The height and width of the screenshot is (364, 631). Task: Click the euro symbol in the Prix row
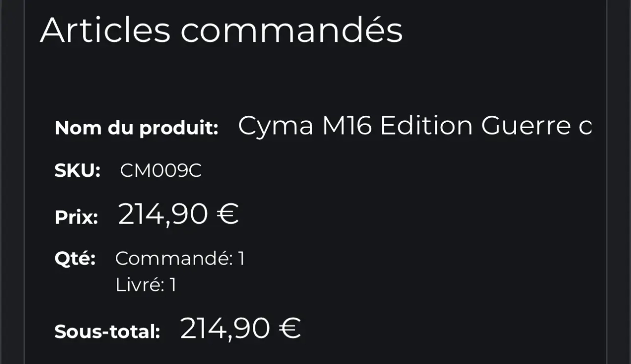(228, 215)
